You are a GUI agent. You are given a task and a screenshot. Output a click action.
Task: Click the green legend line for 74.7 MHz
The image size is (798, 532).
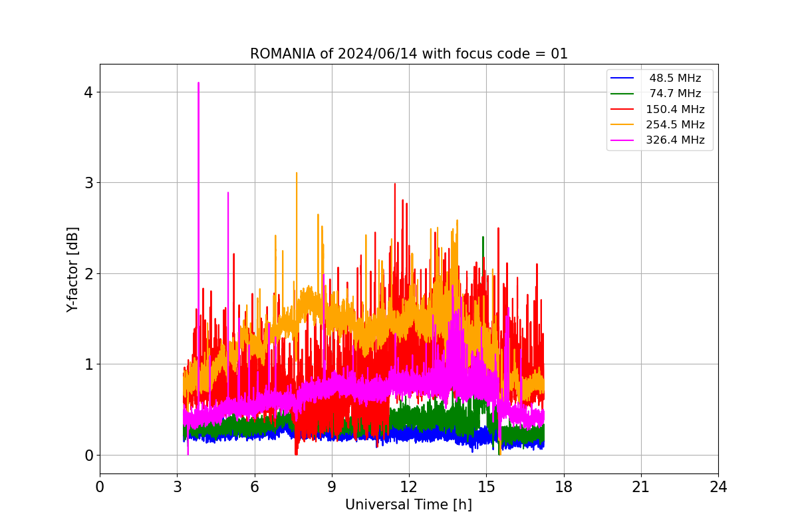click(622, 94)
